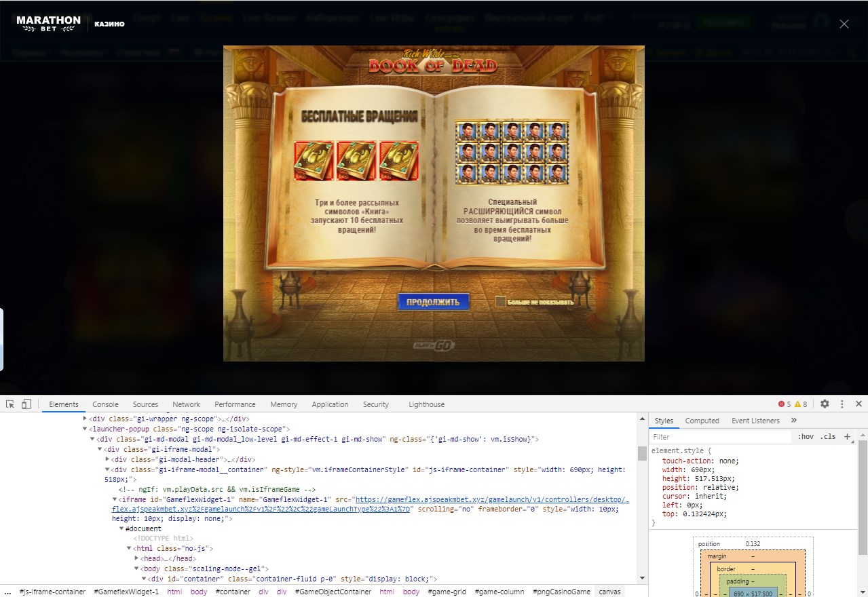Show more sidebar tabs chevron
The image size is (868, 597).
coord(794,421)
